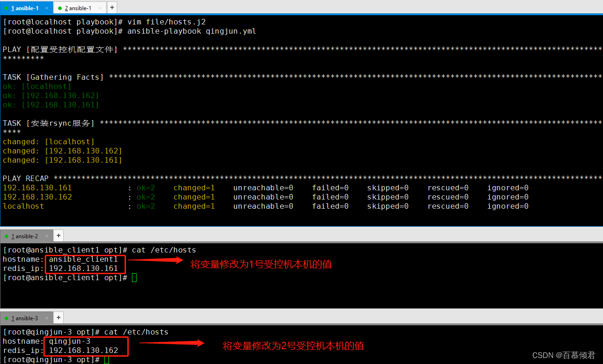
Task: Select the '1 ansible-3' pane tab
Action: tap(27, 318)
